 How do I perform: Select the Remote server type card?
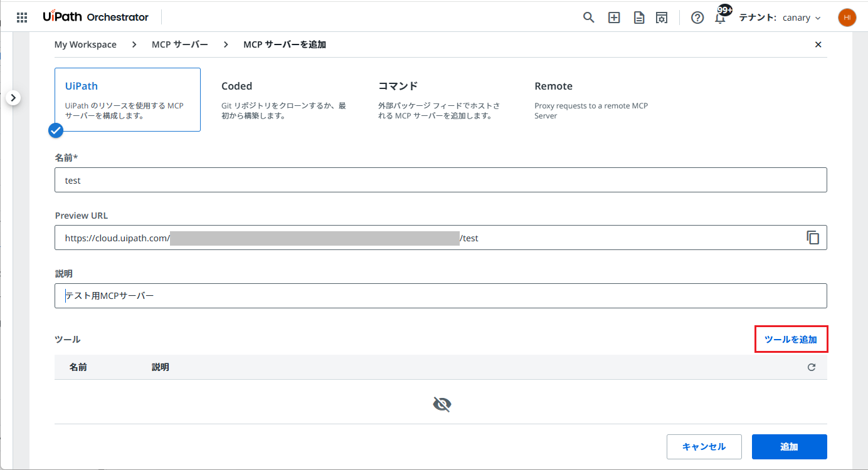597,100
